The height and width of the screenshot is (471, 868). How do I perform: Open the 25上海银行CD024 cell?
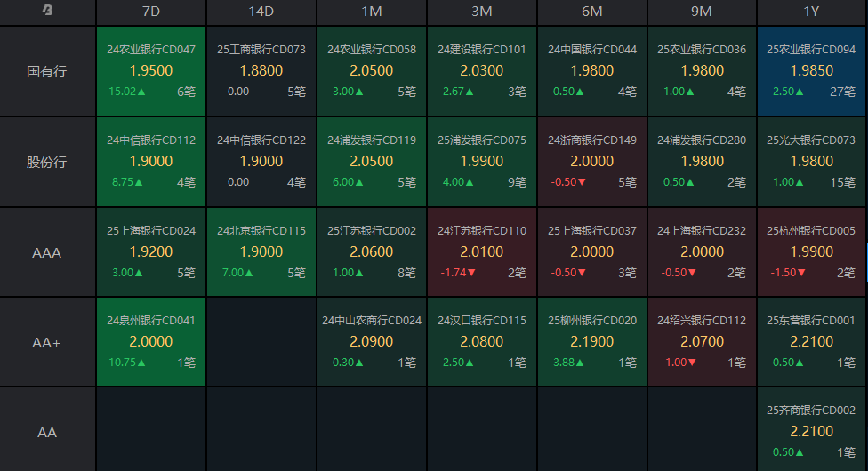point(151,251)
